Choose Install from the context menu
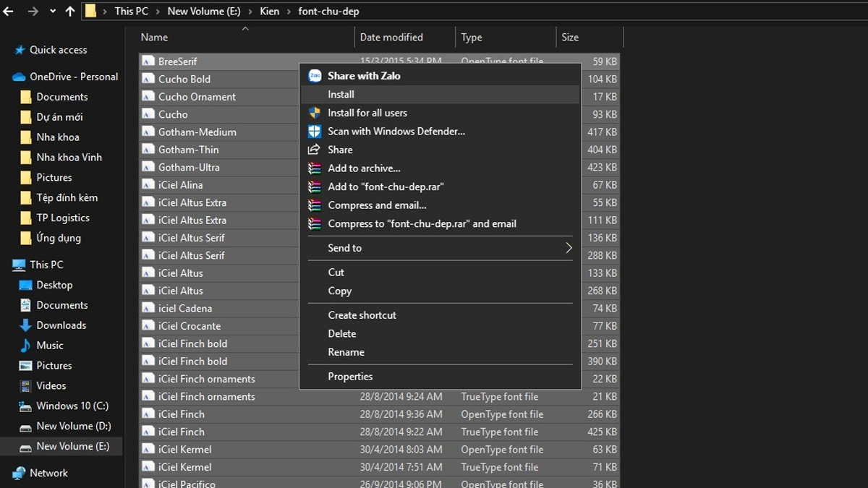The height and width of the screenshot is (488, 868). (x=341, y=95)
